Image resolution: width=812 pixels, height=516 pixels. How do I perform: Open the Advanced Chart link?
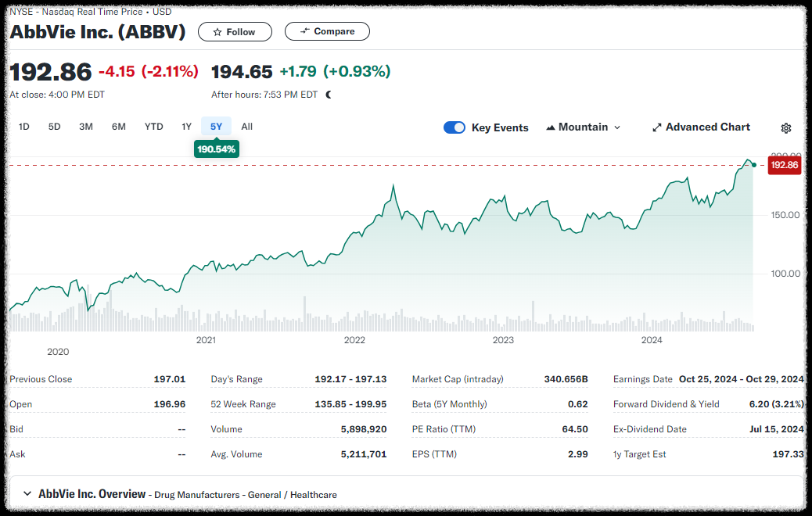click(x=701, y=127)
